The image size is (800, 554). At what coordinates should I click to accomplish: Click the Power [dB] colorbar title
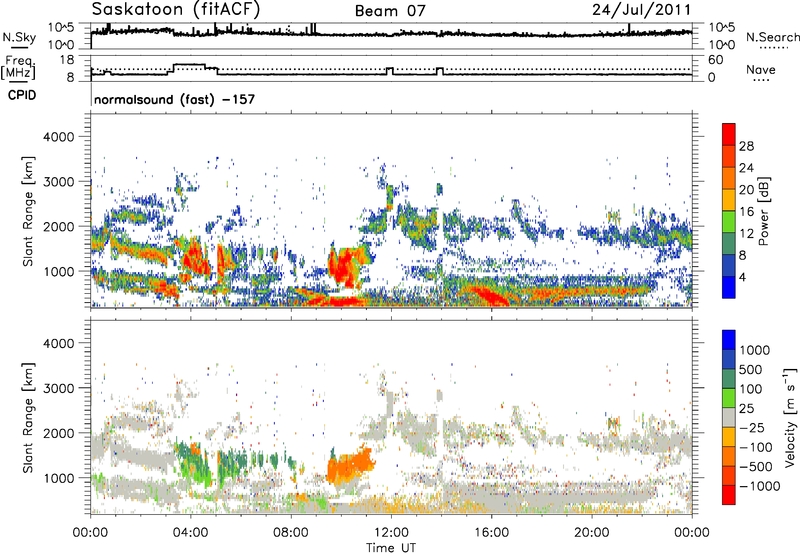[x=764, y=211]
